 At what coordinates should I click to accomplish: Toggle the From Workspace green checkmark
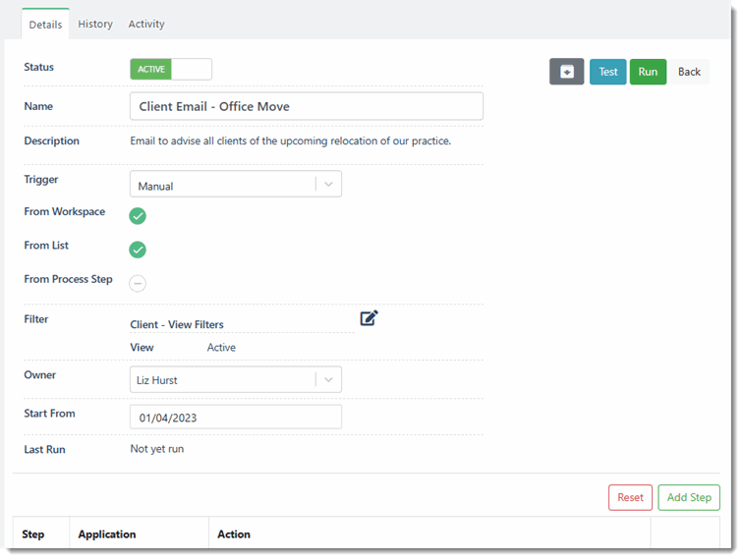coord(138,216)
